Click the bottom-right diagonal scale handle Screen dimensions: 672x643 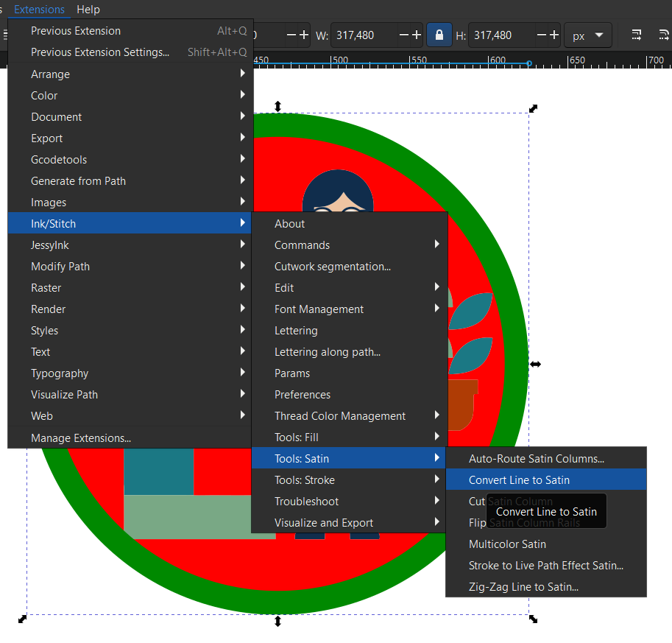(x=533, y=619)
